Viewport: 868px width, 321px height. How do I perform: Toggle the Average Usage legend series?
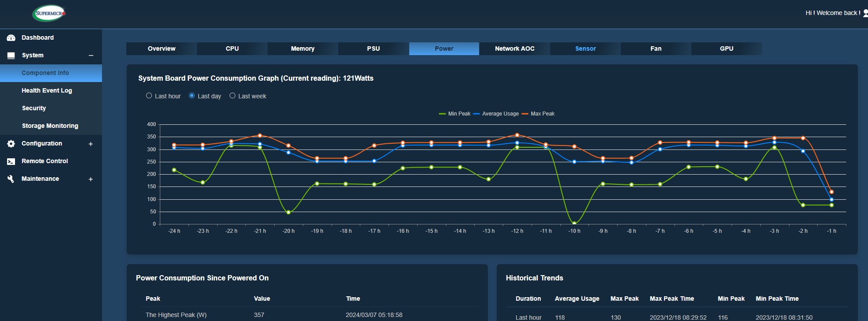tap(496, 114)
